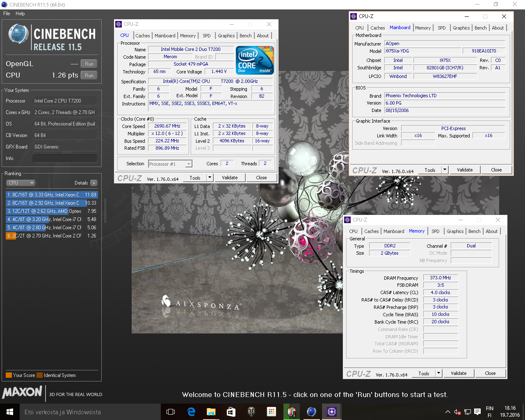525x420 pixels.
Task: Click the CPU-Z purple chip taskbar icon
Action: point(331,412)
